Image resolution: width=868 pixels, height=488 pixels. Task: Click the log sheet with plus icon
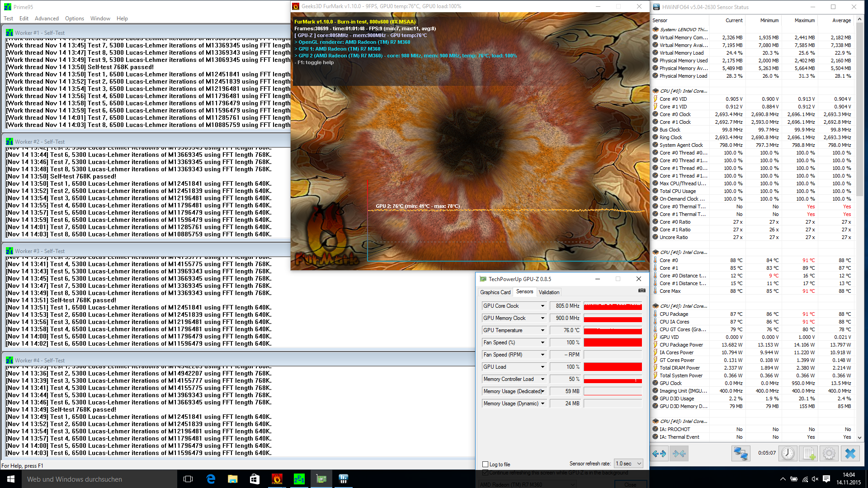[x=809, y=453]
